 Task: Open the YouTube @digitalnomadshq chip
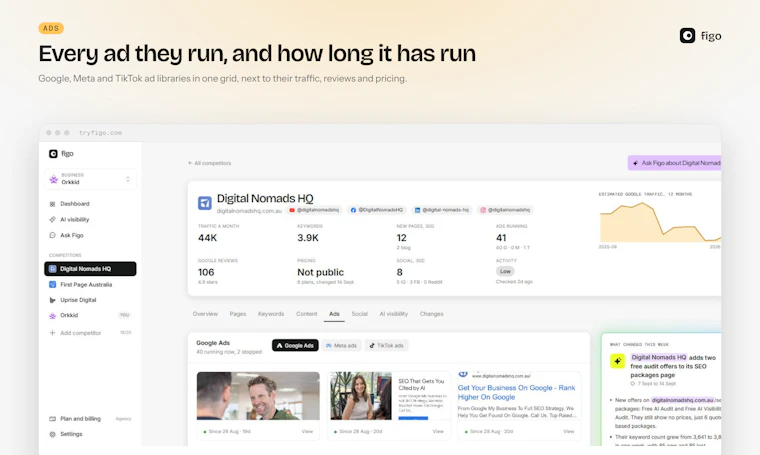(314, 210)
